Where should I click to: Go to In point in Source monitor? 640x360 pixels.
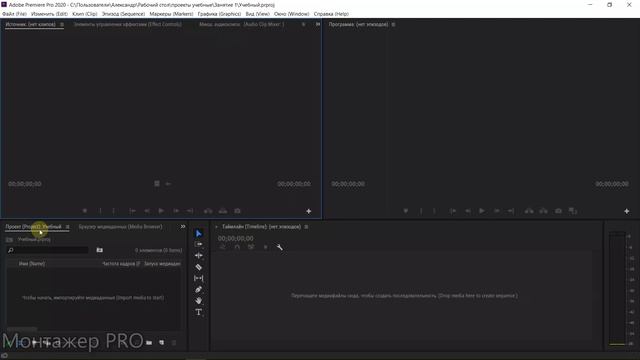(x=132, y=211)
